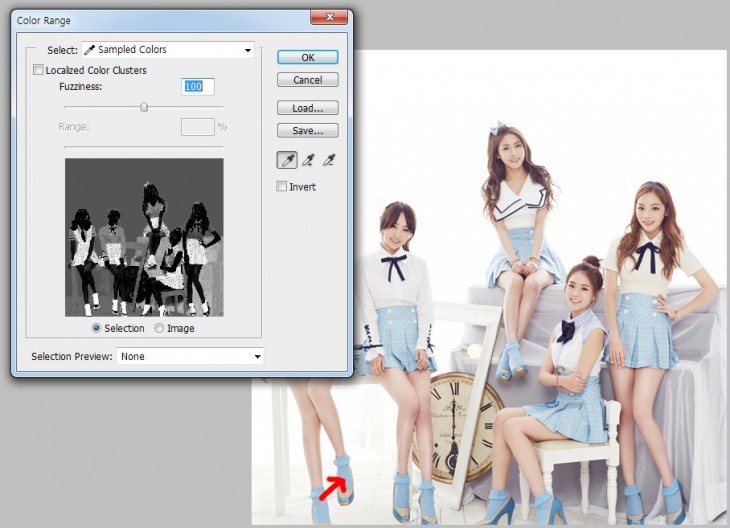This screenshot has width=730, height=528.
Task: Click the disabled Range slider track
Action: [x=144, y=146]
